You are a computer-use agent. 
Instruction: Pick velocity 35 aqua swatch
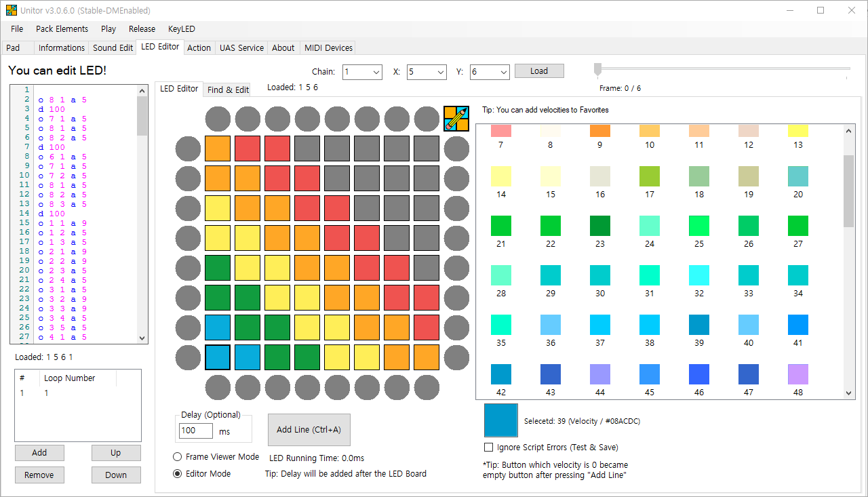click(x=501, y=325)
